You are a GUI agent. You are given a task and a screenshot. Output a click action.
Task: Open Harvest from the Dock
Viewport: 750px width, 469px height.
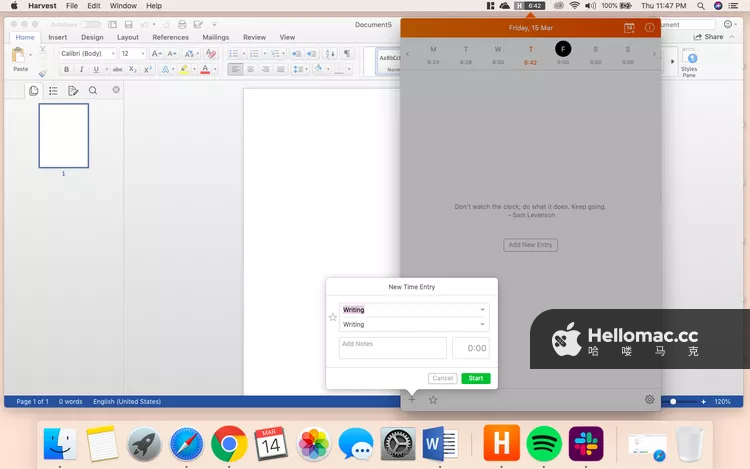click(501, 443)
